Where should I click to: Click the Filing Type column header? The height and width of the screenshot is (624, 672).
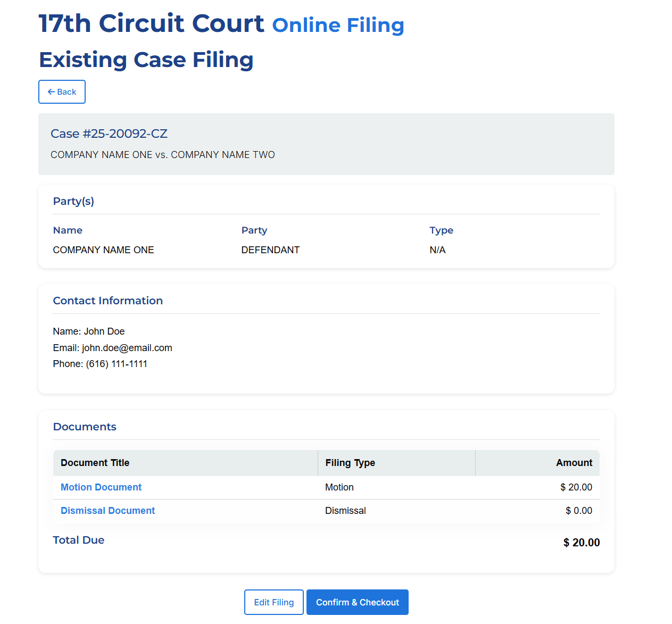(350, 463)
